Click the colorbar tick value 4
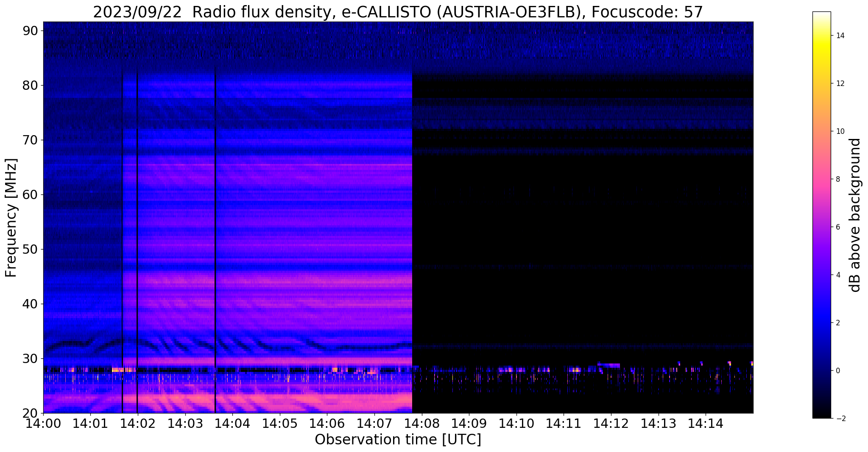Image resolution: width=868 pixels, height=452 pixels. [x=837, y=275]
